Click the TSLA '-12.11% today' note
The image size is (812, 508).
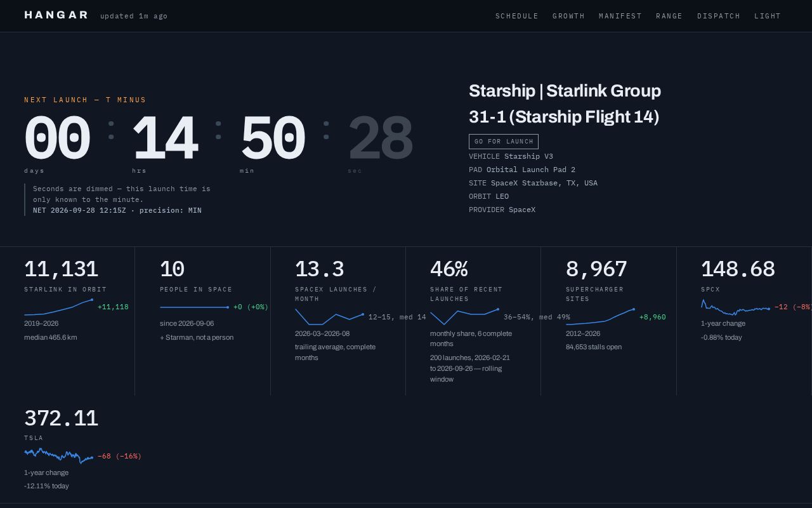[x=46, y=486]
